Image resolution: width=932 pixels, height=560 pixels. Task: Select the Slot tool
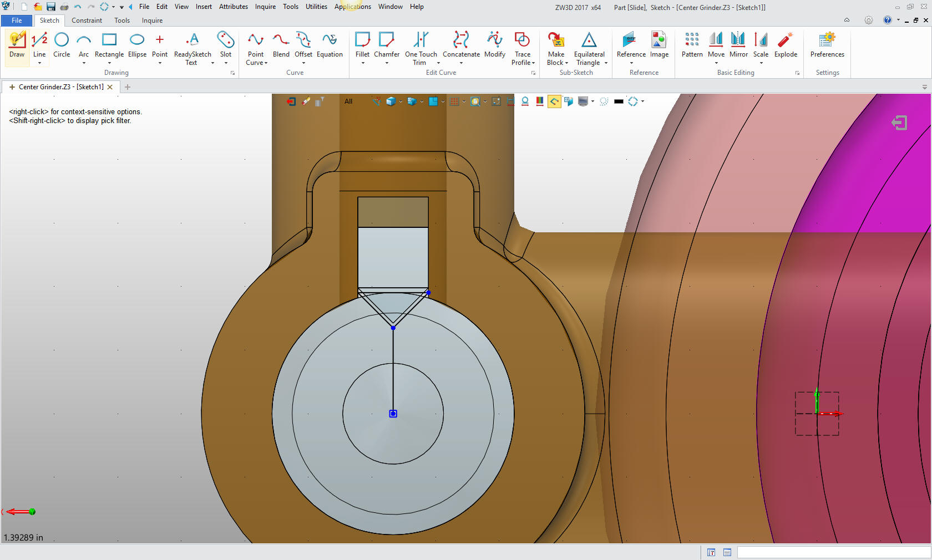[x=226, y=44]
